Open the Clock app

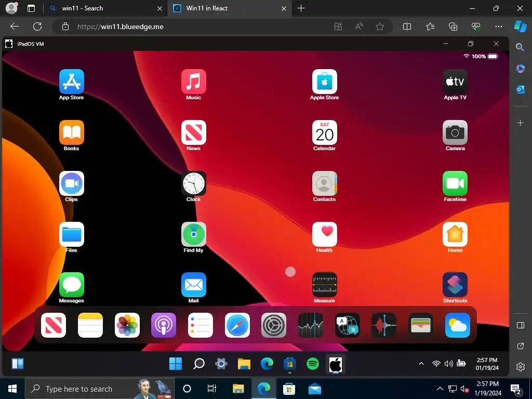tap(194, 183)
